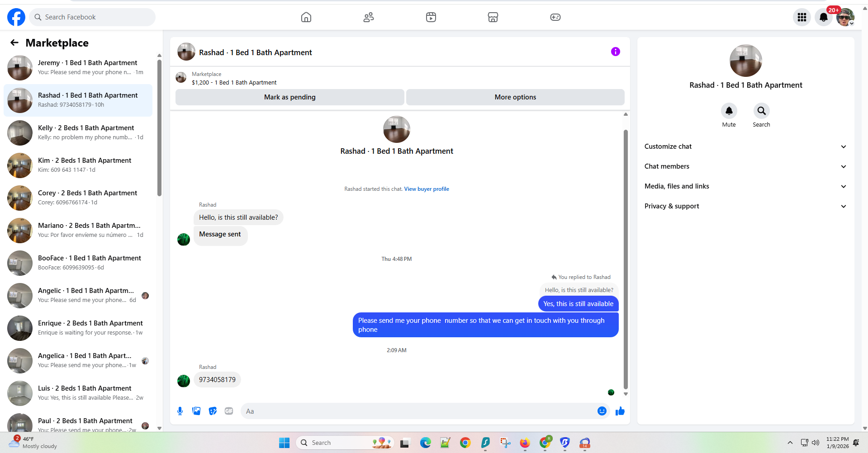The image size is (868, 453).
Task: Click the Aa message input box
Action: [418, 411]
